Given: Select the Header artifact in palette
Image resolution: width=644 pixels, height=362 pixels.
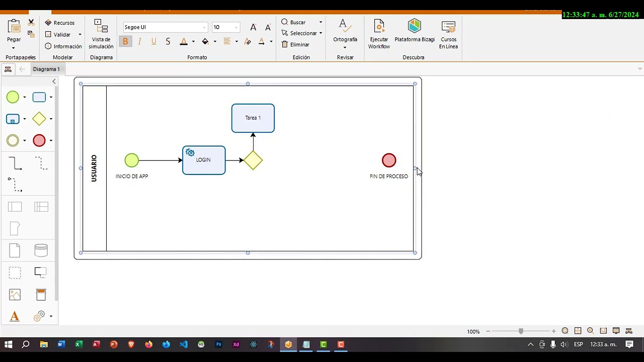Looking at the screenshot, I should click(41, 295).
